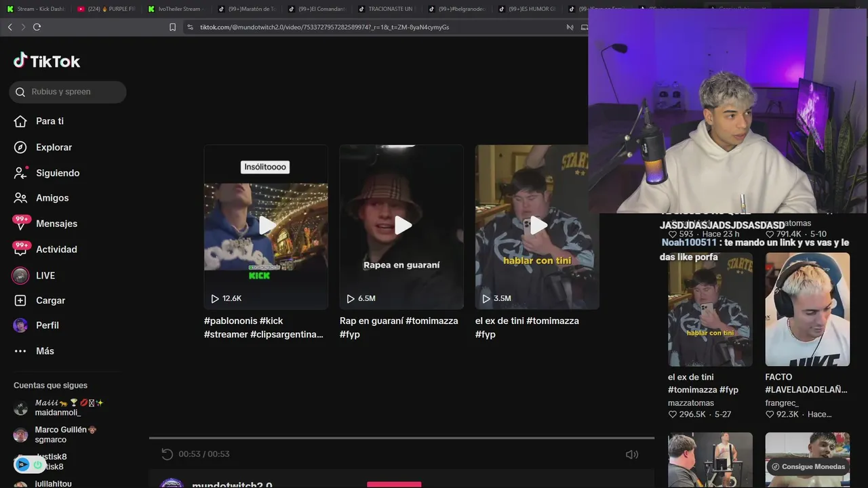
Task: Switch to ES HUMOR GI tab
Action: [527, 9]
